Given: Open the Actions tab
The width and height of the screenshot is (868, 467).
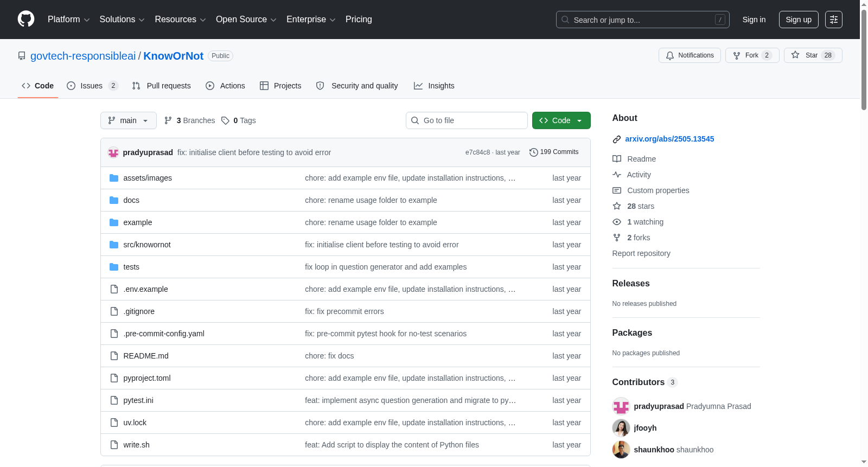Looking at the screenshot, I should (x=226, y=86).
